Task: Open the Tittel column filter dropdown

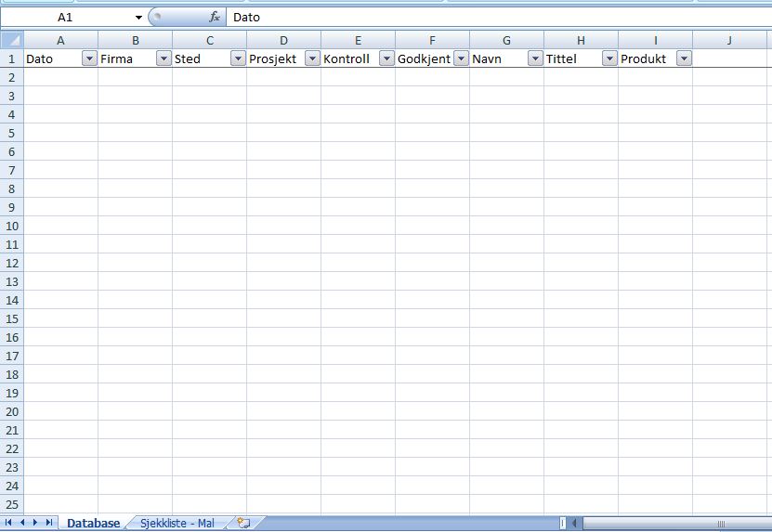Action: click(609, 58)
